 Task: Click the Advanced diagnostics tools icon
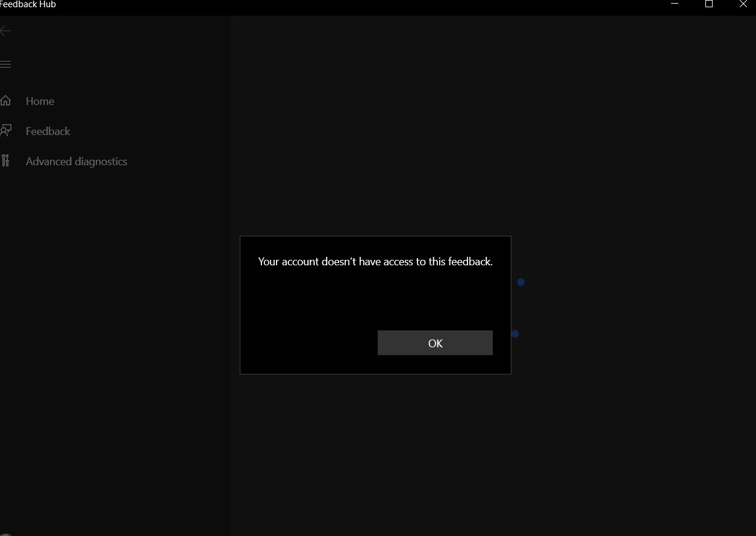tap(5, 160)
